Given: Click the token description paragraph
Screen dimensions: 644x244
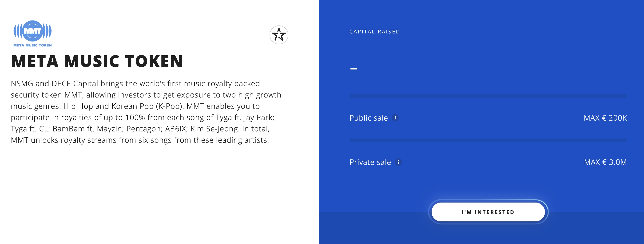Looking at the screenshot, I should click(146, 112).
